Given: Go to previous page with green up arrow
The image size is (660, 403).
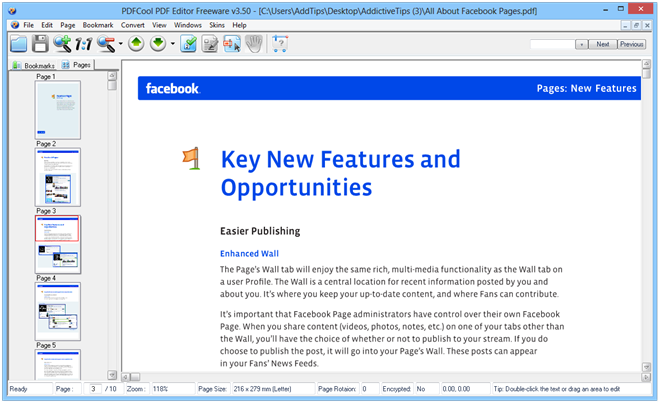Looking at the screenshot, I should coord(136,43).
